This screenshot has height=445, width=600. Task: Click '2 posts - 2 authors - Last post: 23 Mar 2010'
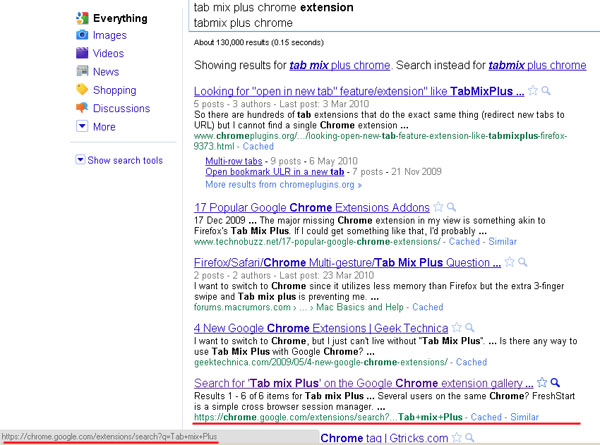click(284, 275)
